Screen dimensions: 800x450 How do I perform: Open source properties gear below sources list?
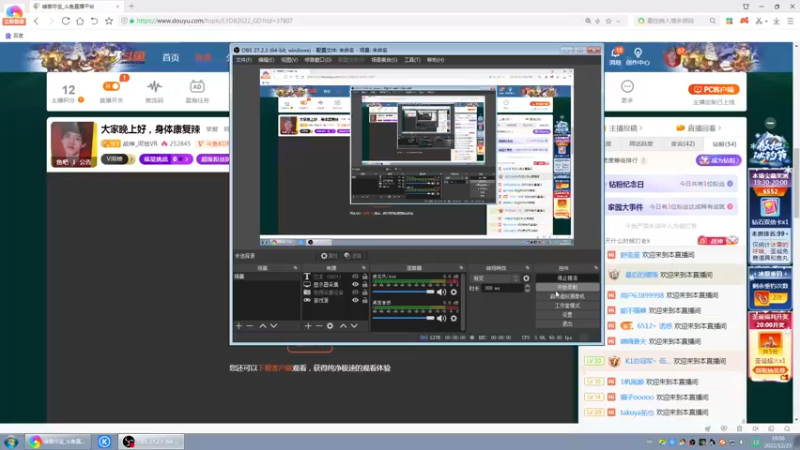330,326
